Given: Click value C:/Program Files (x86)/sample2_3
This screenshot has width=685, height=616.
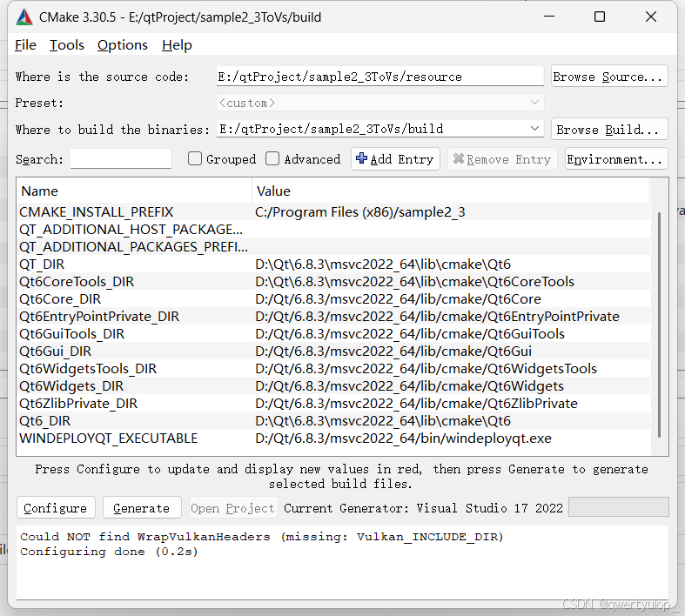Looking at the screenshot, I should pyautogui.click(x=360, y=212).
